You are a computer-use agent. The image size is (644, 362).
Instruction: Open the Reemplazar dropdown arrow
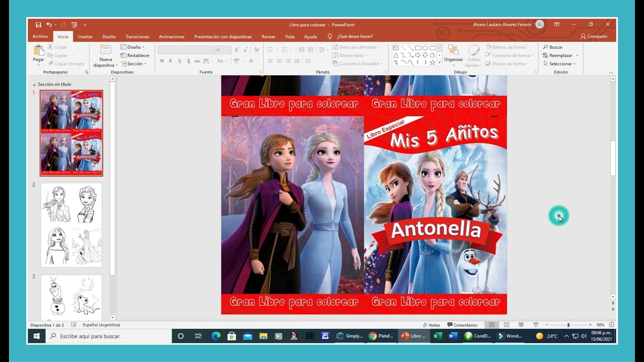click(577, 55)
